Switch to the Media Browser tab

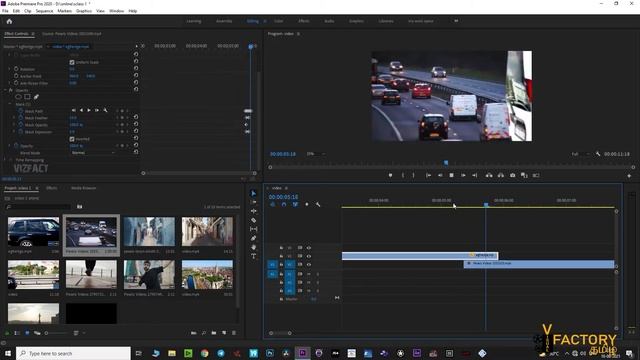pos(83,188)
